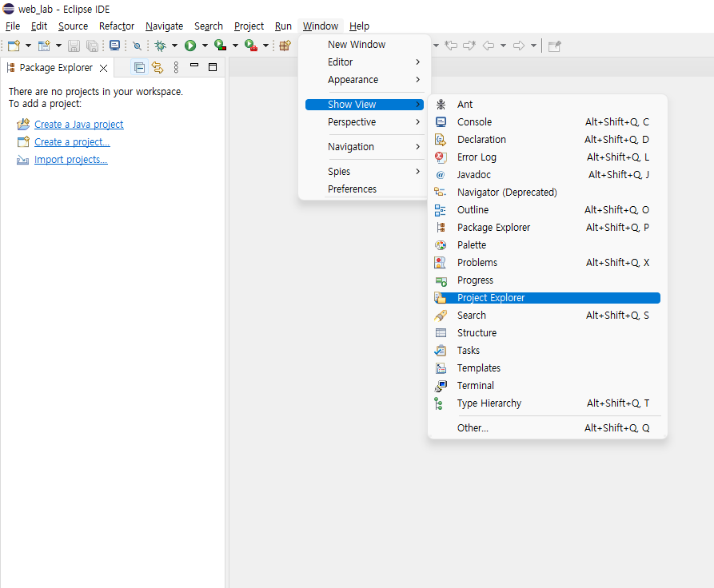
Task: Choose New Window from Window menu
Action: pyautogui.click(x=365, y=45)
